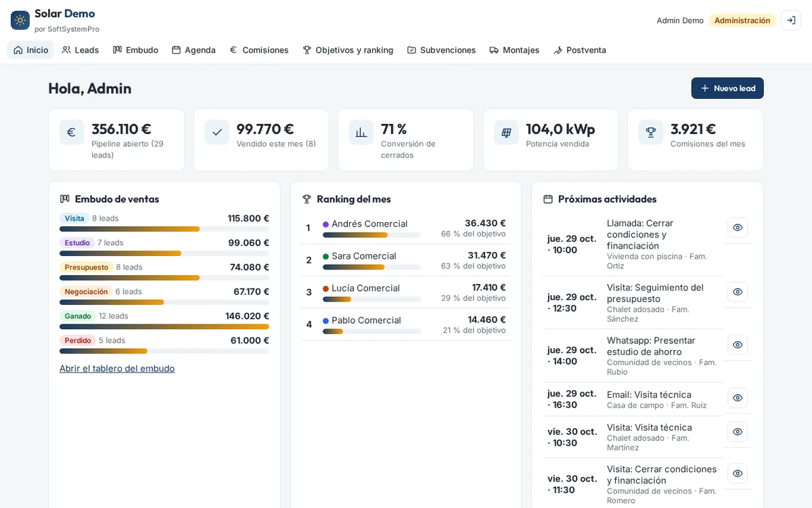Open the Subvenciones menu item

click(x=441, y=50)
